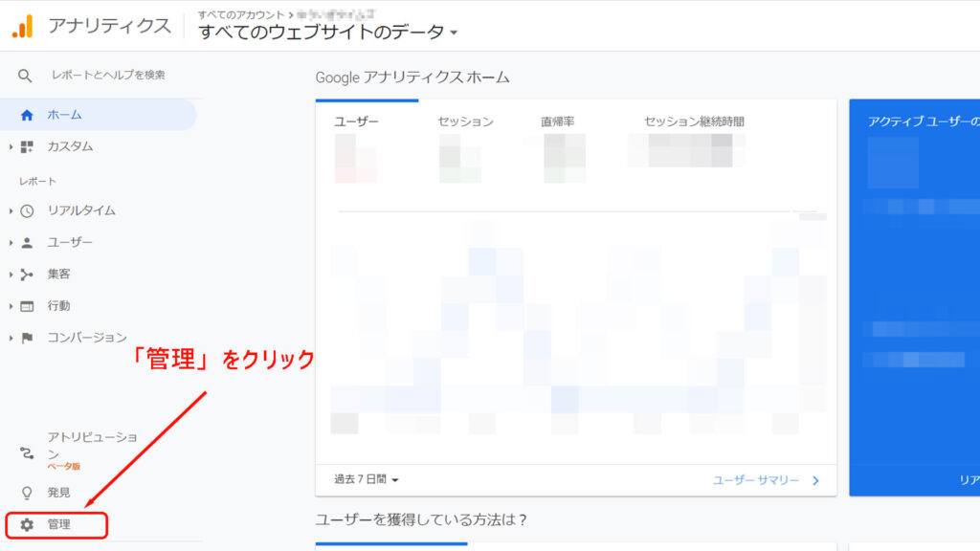Click the カスタム dashboard grid icon
This screenshot has width=980, height=551.
pos(26,146)
